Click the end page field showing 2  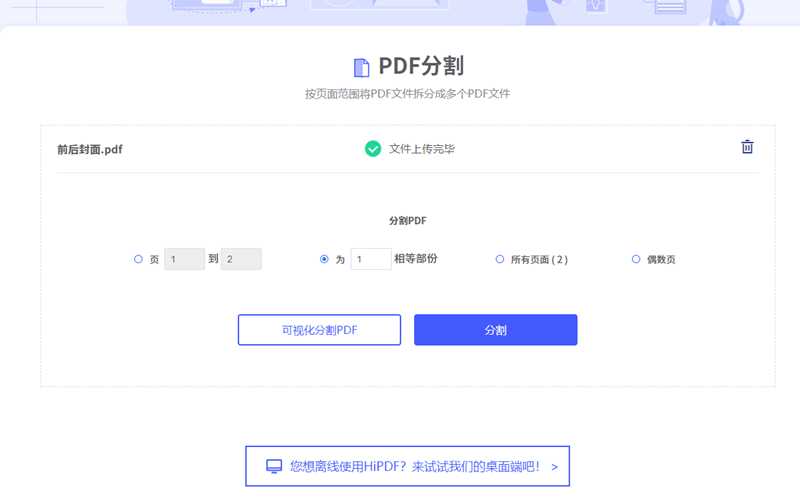[241, 259]
